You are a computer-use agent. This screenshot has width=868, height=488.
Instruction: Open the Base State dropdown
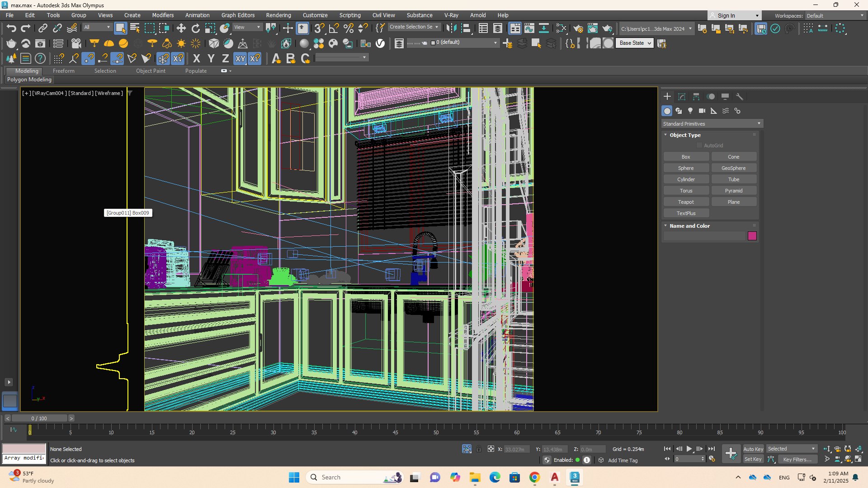(x=635, y=43)
